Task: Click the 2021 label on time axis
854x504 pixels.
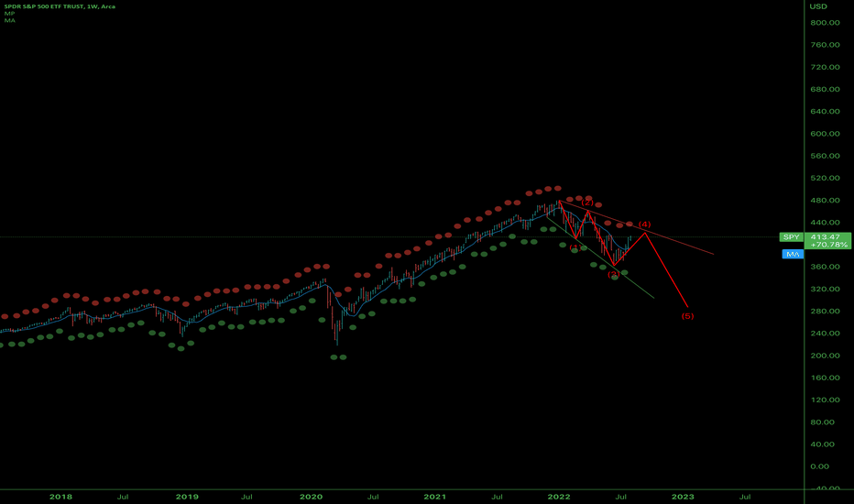Action: [434, 497]
